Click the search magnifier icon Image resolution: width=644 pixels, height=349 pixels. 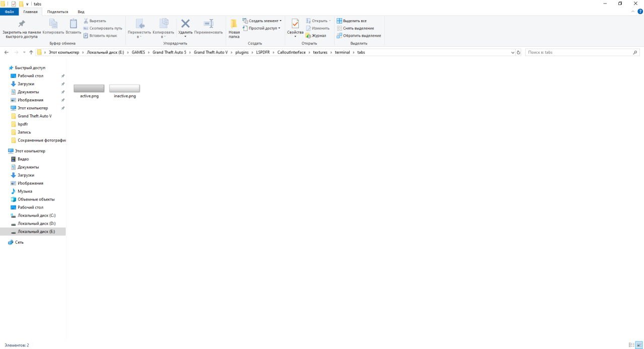pyautogui.click(x=635, y=52)
